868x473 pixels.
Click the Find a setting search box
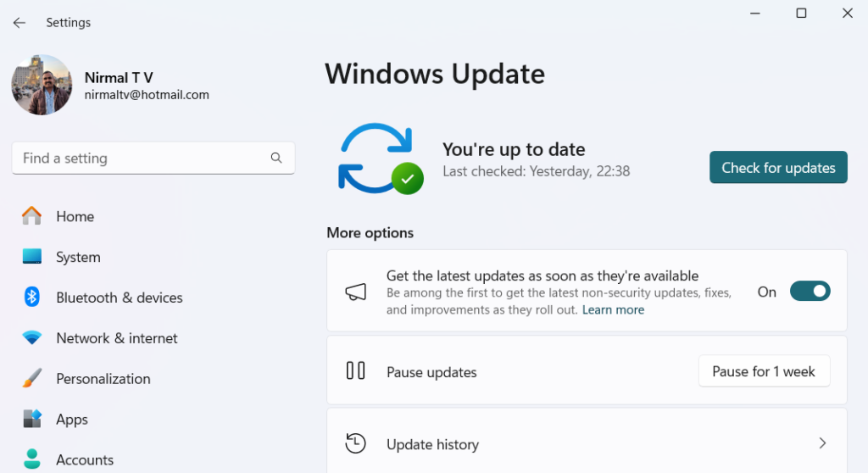pos(153,158)
